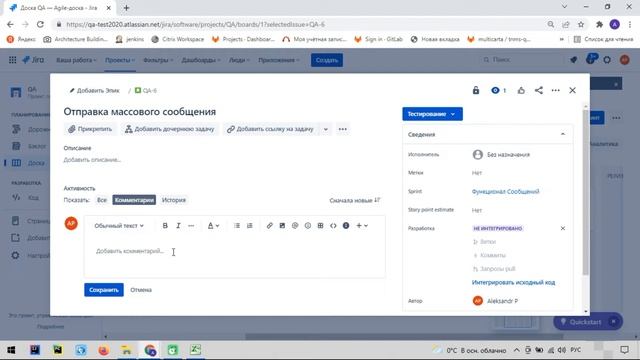Screen dimensions: 640x360
Task: Open Chrome from Windows taskbar
Action: (149, 350)
